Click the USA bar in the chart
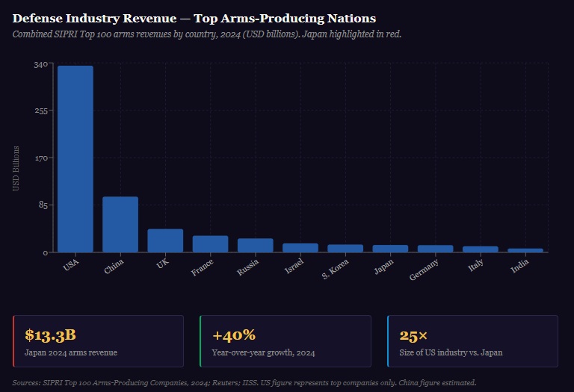The width and height of the screenshot is (574, 392). 75,158
